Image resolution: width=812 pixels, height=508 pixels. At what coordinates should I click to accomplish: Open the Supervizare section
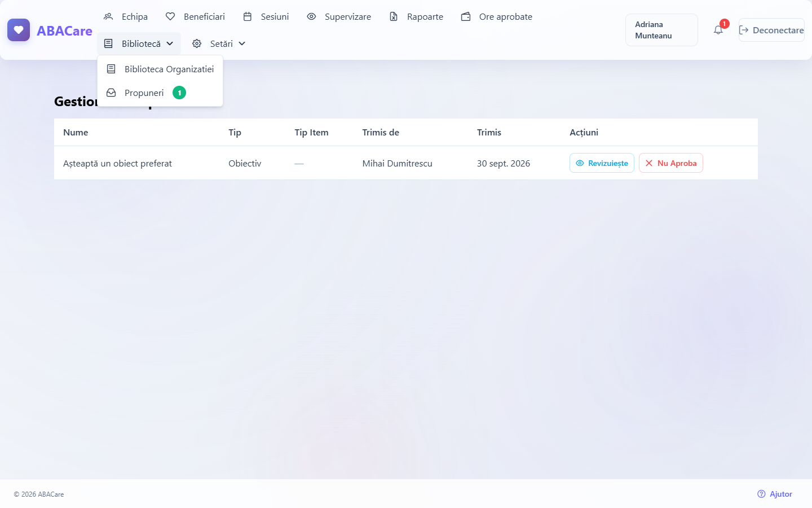coord(339,16)
